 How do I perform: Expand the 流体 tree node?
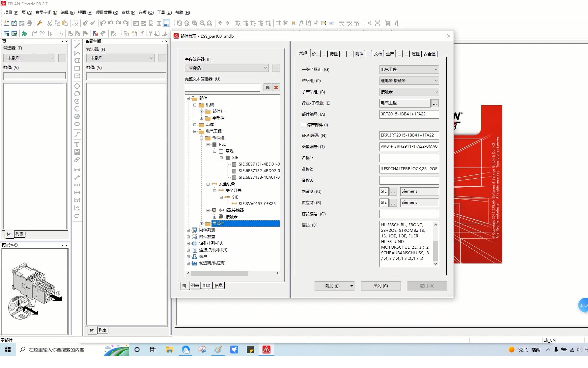[195, 125]
